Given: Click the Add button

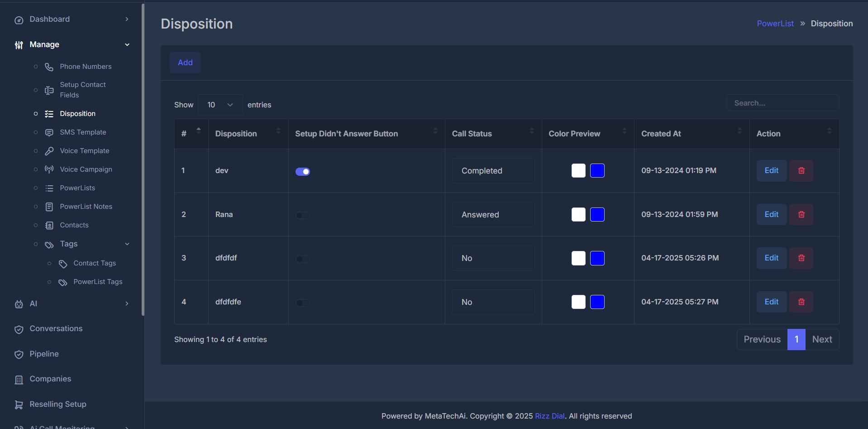Looking at the screenshot, I should 185,63.
